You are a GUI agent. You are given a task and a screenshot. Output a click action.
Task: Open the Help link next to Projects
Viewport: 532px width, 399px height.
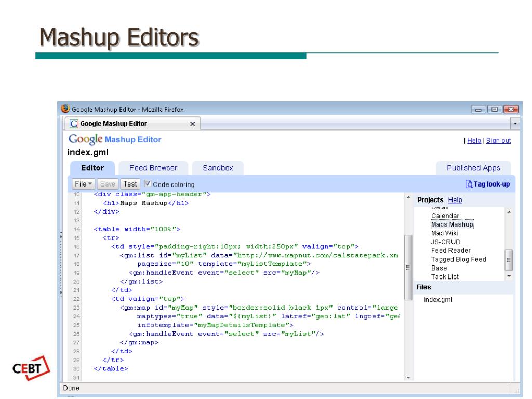pyautogui.click(x=455, y=200)
